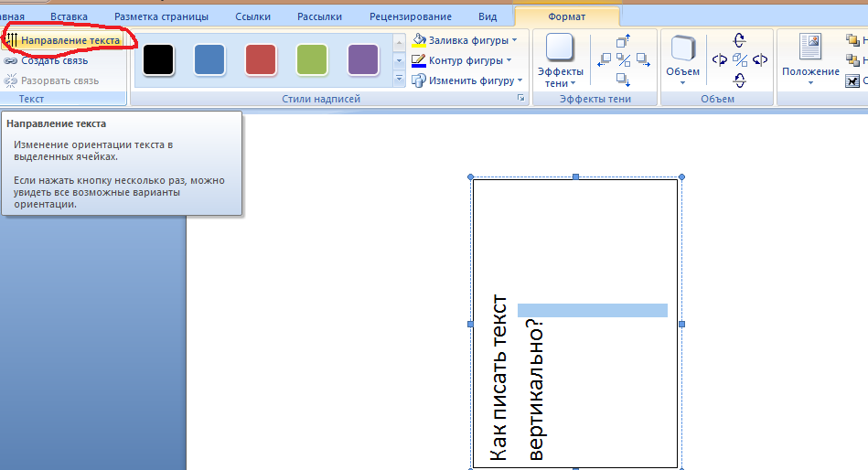
Task: Click the Направление текста button
Action: (62, 41)
